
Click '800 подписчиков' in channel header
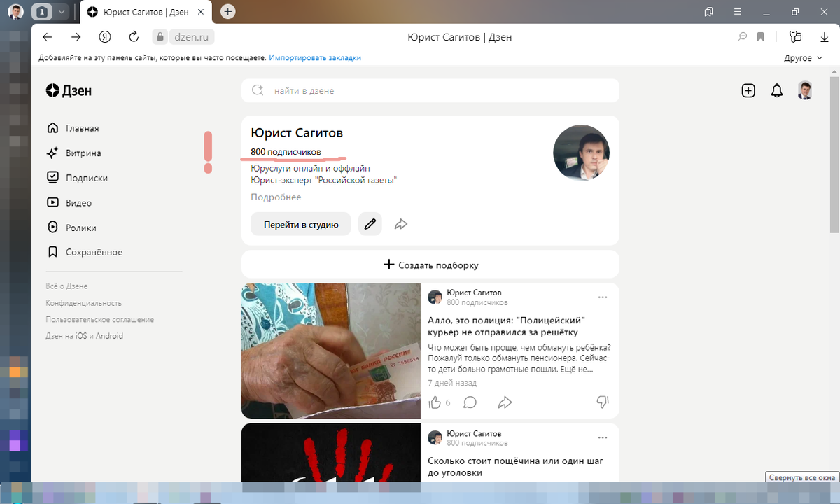pyautogui.click(x=286, y=152)
